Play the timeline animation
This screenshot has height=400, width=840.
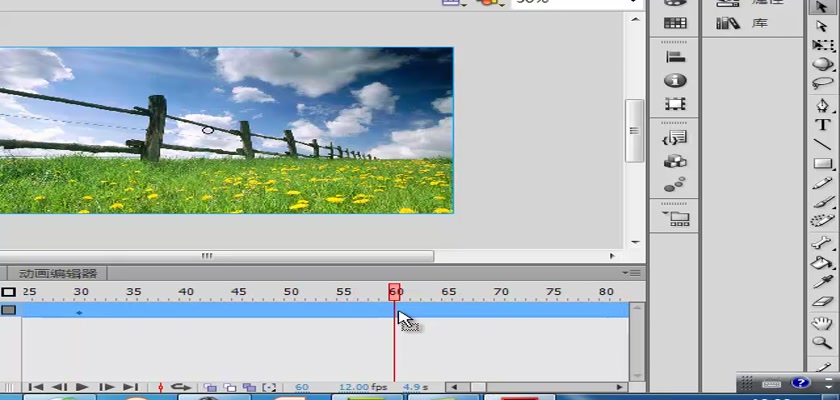(82, 387)
